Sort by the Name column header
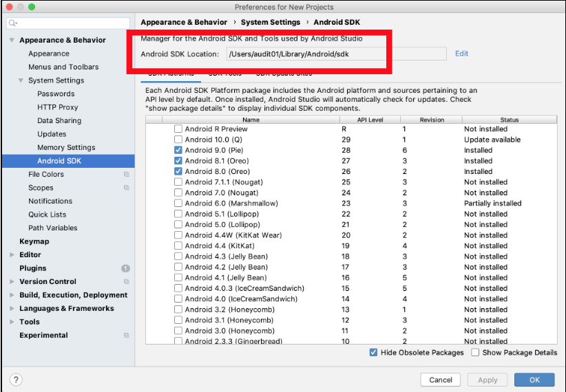Screen dimensions: 566x392 (x=251, y=120)
